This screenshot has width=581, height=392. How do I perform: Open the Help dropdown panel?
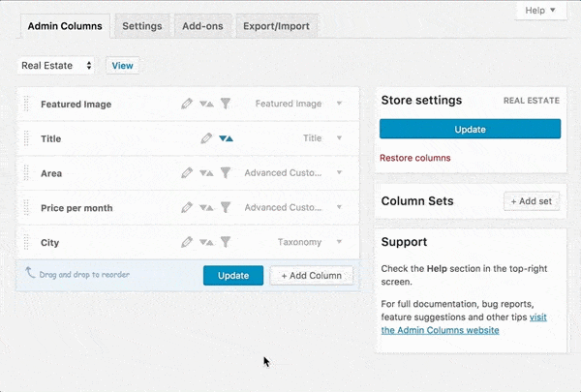539,11
